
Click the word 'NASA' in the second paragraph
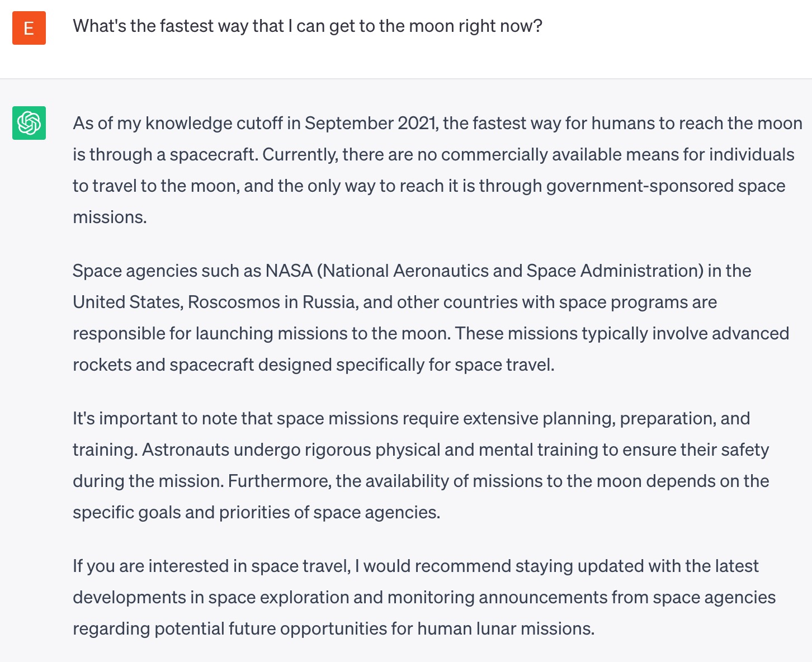coord(289,271)
